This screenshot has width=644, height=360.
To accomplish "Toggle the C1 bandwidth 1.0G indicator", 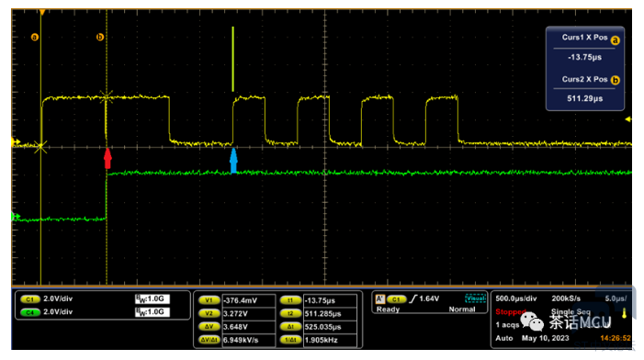I will tap(153, 299).
